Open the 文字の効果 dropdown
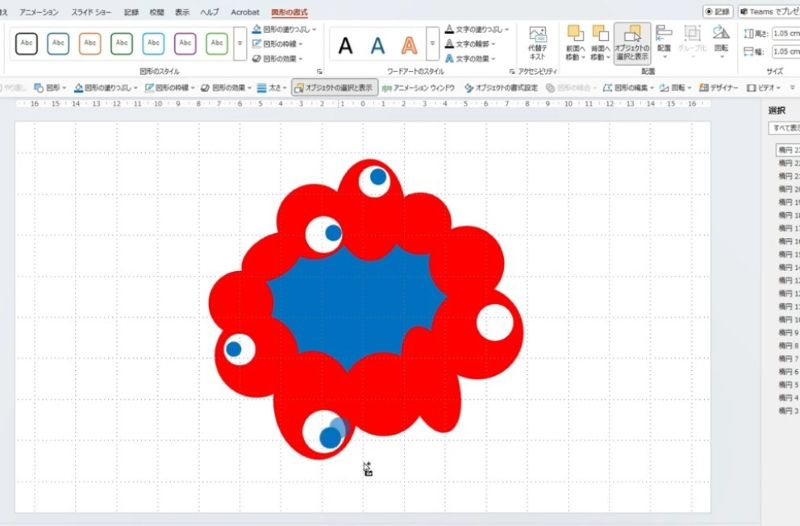The width and height of the screenshot is (800, 526). click(477, 59)
